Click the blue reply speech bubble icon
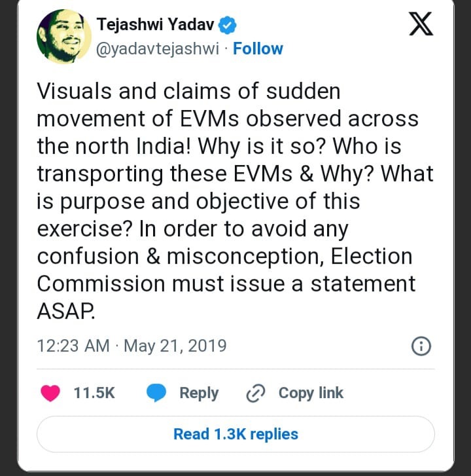Viewport: 471px width, 476px height. pos(157,393)
